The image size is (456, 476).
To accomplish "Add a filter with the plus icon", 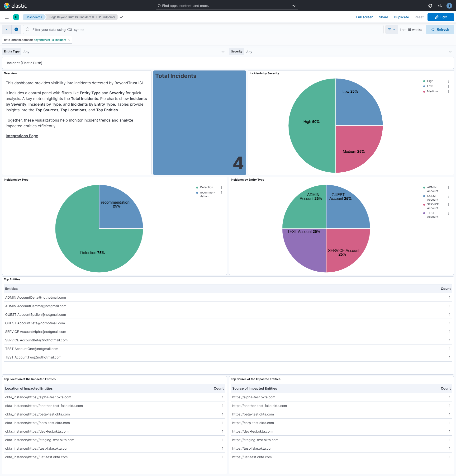I will coord(16,29).
